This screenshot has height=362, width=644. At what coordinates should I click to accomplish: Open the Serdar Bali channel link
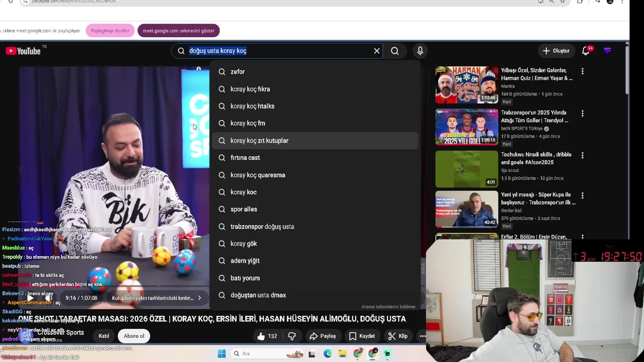click(x=511, y=211)
